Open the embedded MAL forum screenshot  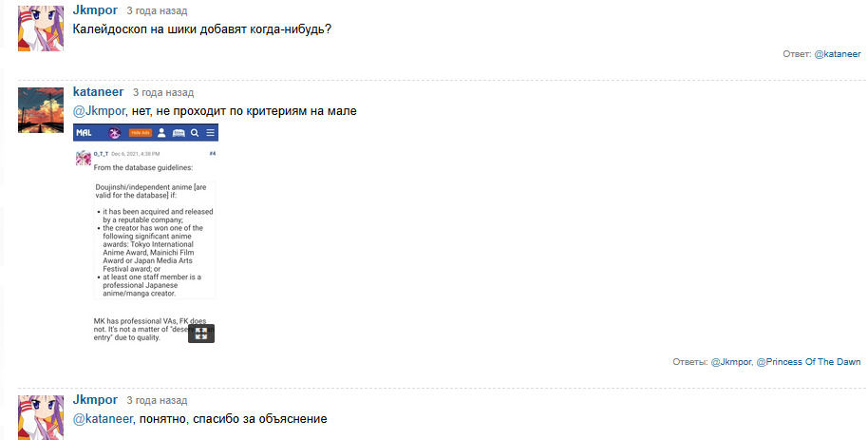(x=145, y=238)
